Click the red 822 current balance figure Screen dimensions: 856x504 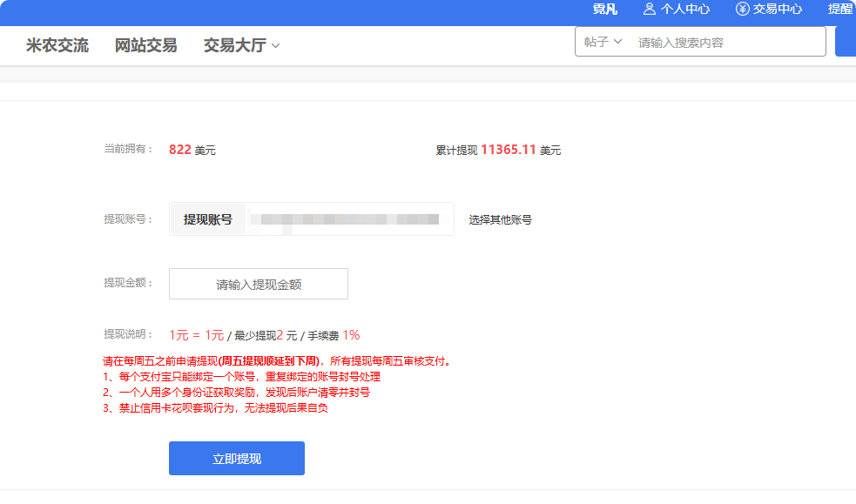179,150
